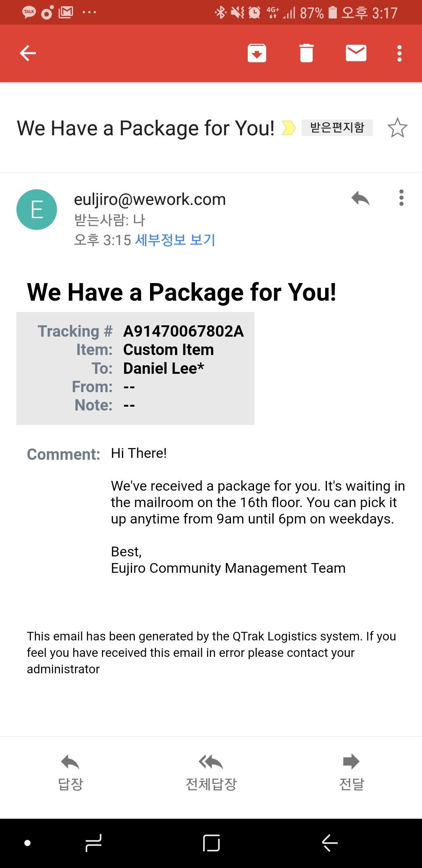Tap the 받은편지함 inbox label
Viewport: 422px width, 868px height.
[x=337, y=128]
